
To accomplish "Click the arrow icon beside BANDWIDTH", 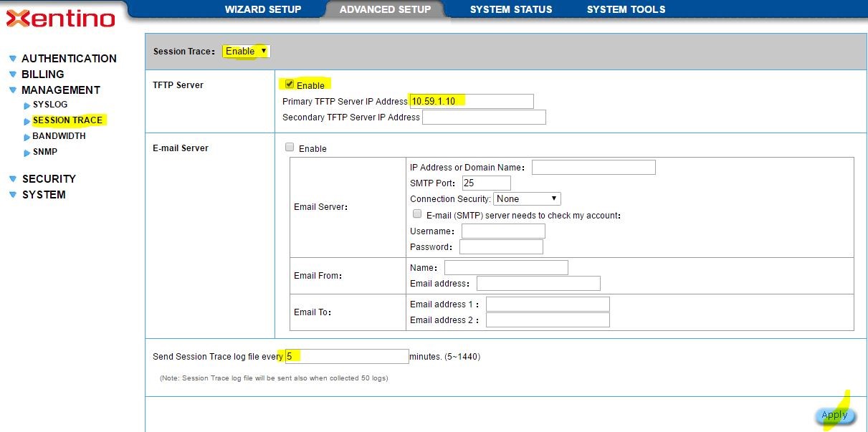I will 27,137.
